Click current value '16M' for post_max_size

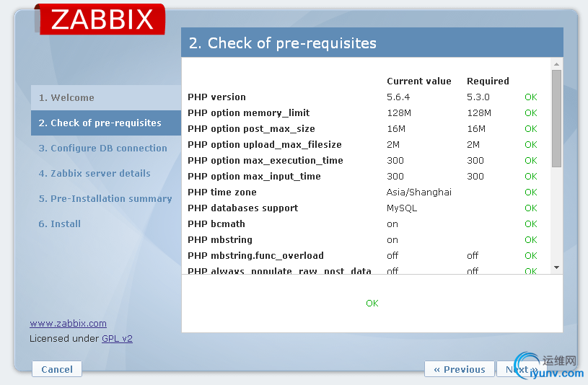pos(396,129)
